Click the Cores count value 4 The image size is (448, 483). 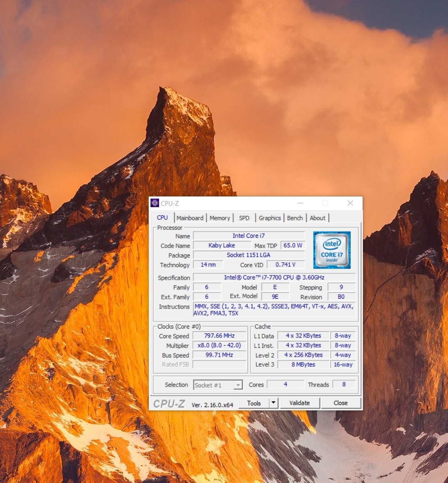click(x=285, y=384)
